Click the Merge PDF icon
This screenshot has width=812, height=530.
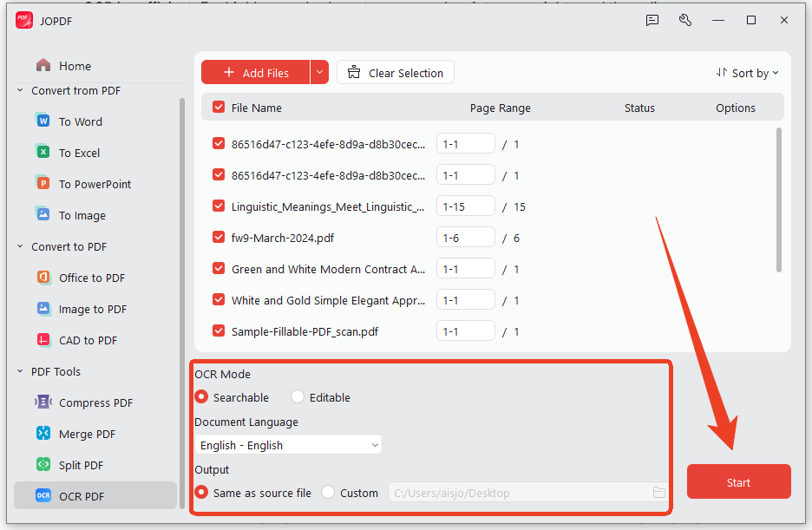click(x=43, y=433)
